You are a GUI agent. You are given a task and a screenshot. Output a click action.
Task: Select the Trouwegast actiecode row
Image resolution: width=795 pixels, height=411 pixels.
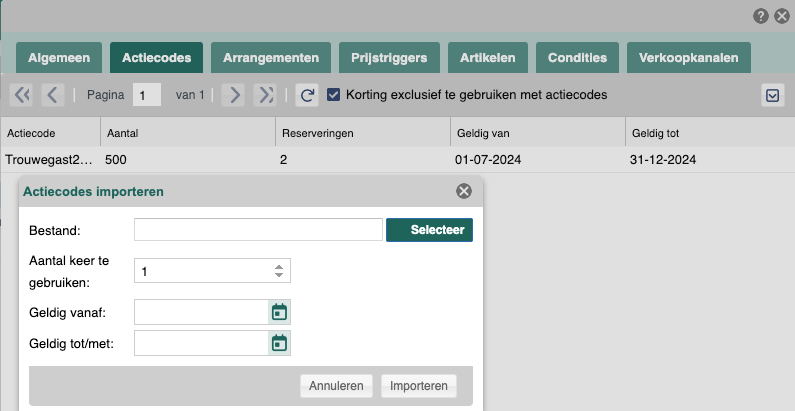point(398,160)
